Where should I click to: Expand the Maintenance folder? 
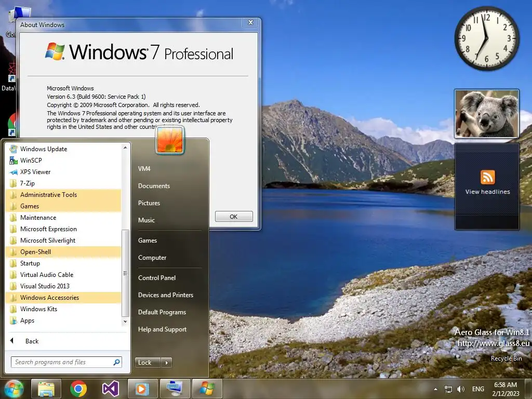(63, 218)
